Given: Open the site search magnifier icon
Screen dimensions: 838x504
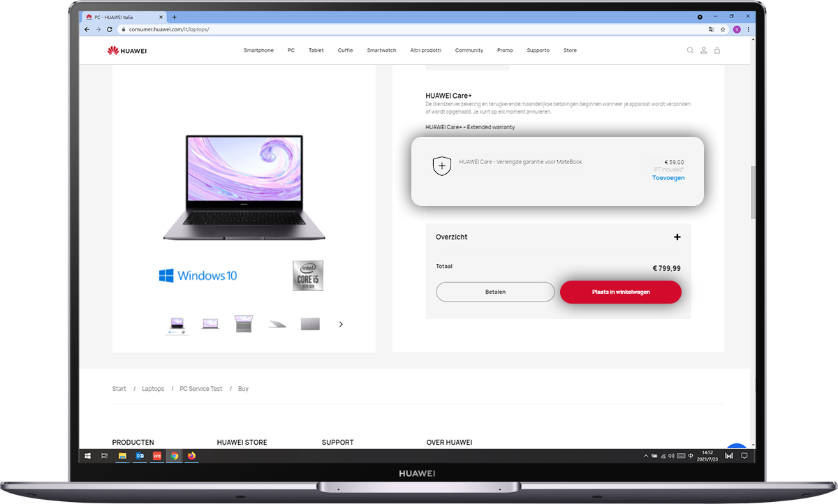Looking at the screenshot, I should pyautogui.click(x=691, y=50).
